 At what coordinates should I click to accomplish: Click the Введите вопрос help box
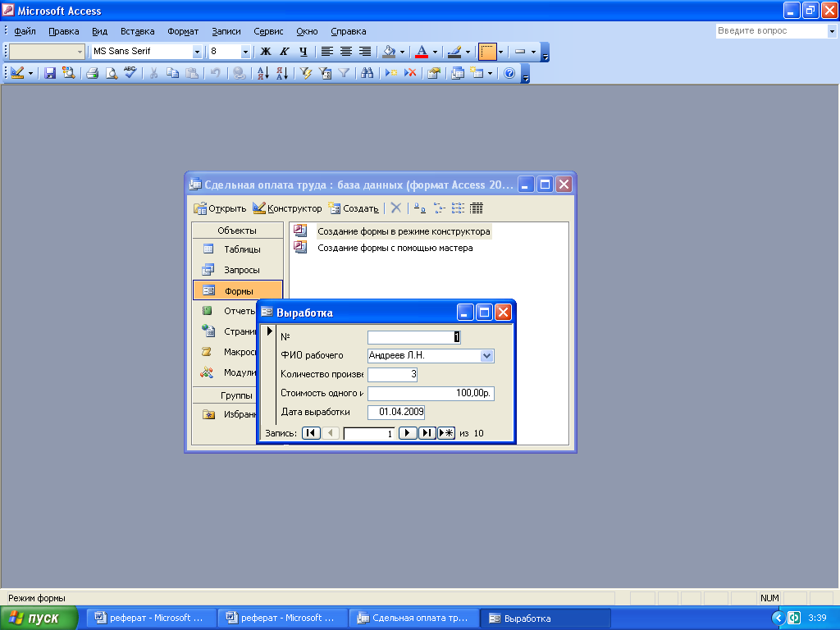click(771, 31)
